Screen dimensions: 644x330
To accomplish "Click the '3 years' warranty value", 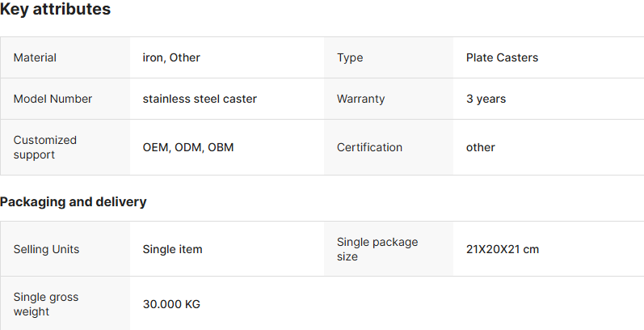I will [486, 99].
